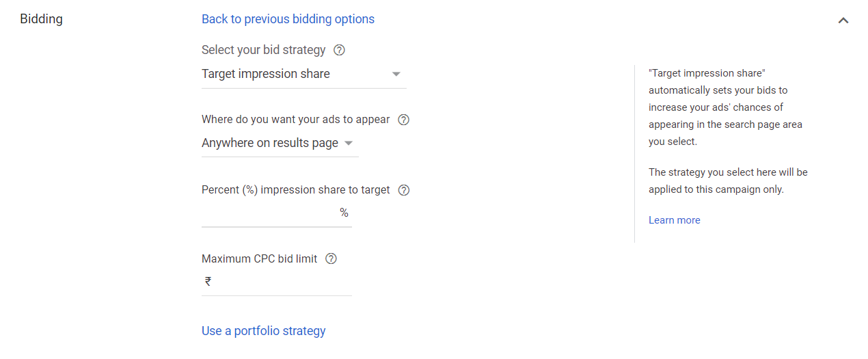Click the Maximum CPC bid limit label
The height and width of the screenshot is (359, 868).
click(259, 258)
